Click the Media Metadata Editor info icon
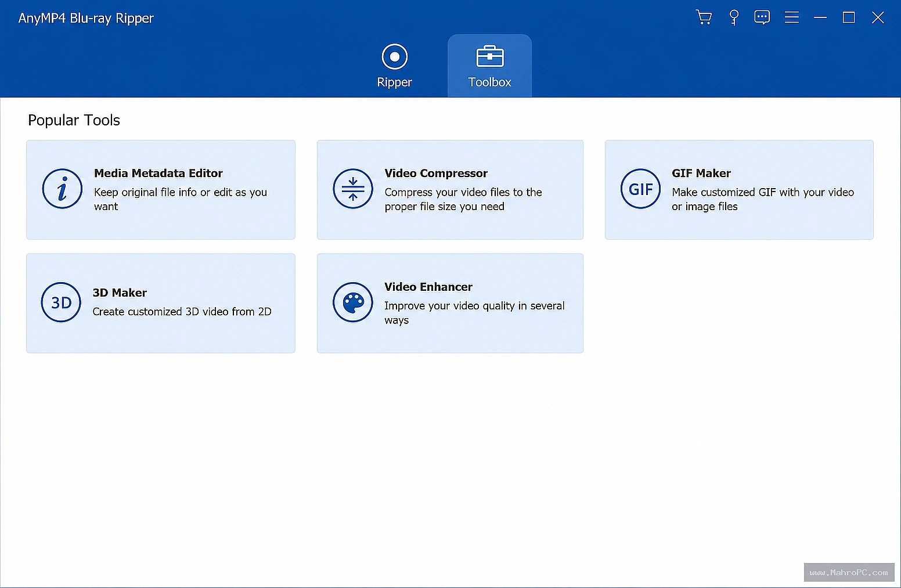The image size is (901, 588). click(x=62, y=189)
